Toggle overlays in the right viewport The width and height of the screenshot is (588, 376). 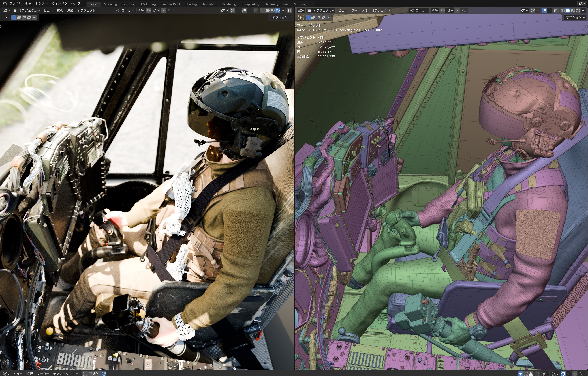coord(544,10)
